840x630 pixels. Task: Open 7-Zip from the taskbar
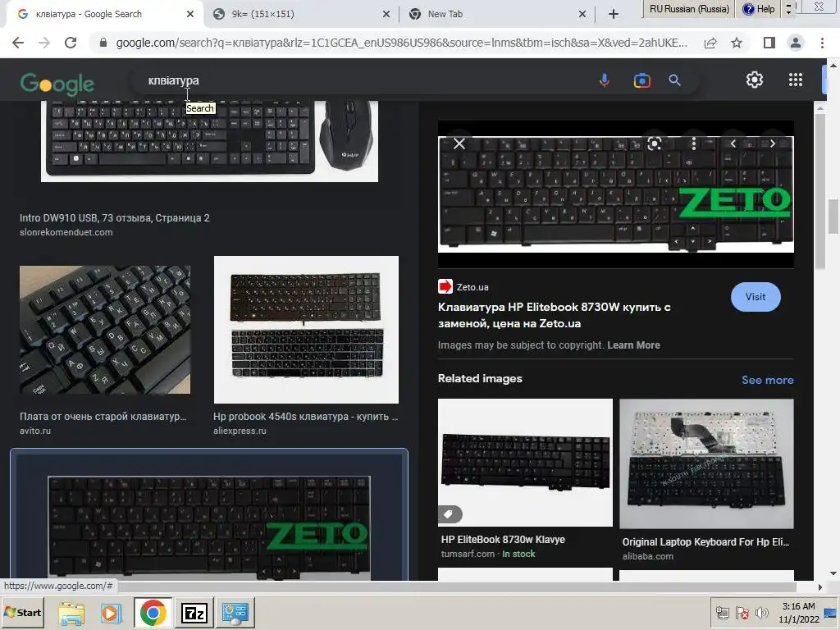click(x=194, y=614)
